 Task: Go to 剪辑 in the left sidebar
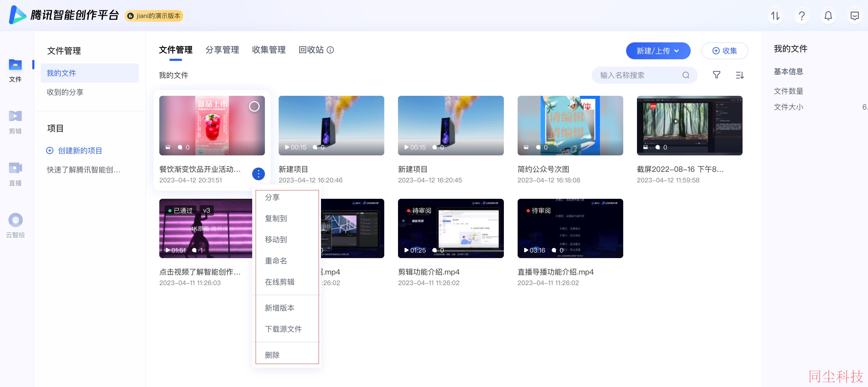pyautogui.click(x=15, y=122)
